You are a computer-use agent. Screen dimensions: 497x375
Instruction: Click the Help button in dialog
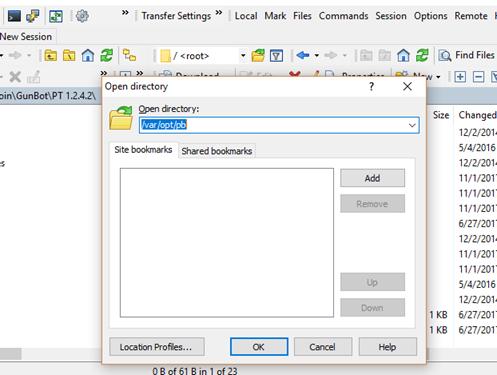tap(387, 347)
